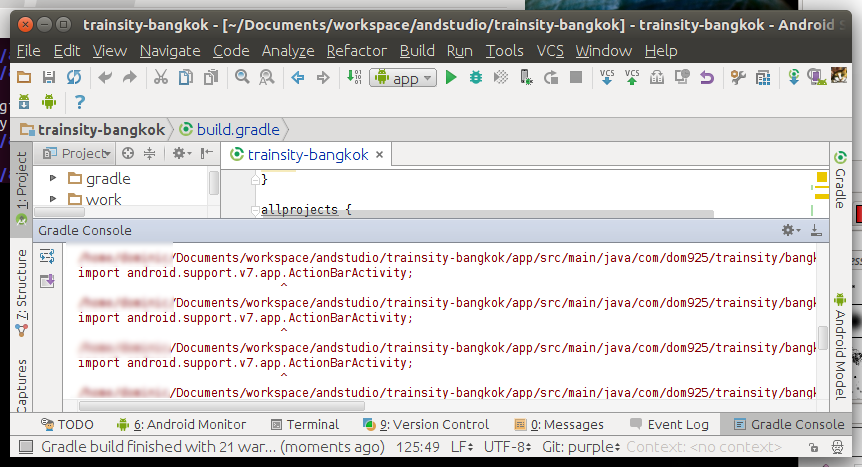Click the Cut scissors icon

coord(161,77)
